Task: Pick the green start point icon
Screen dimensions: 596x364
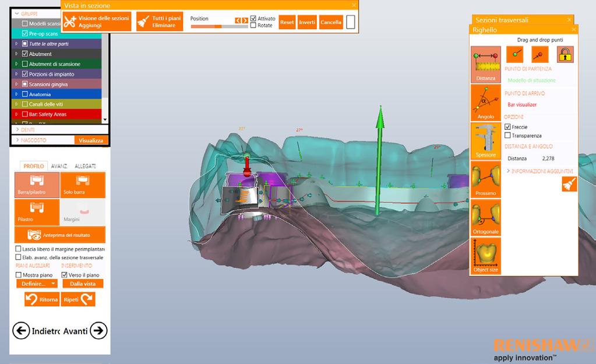Action: (x=514, y=54)
